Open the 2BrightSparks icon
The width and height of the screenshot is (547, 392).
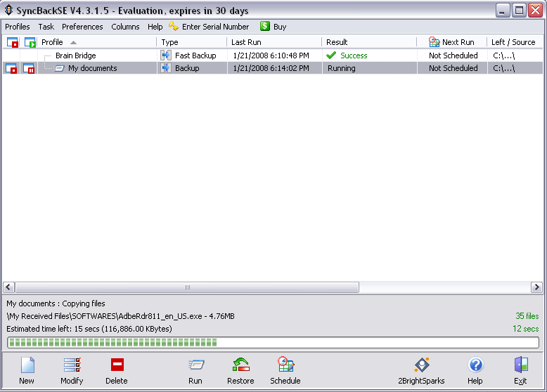click(x=422, y=365)
